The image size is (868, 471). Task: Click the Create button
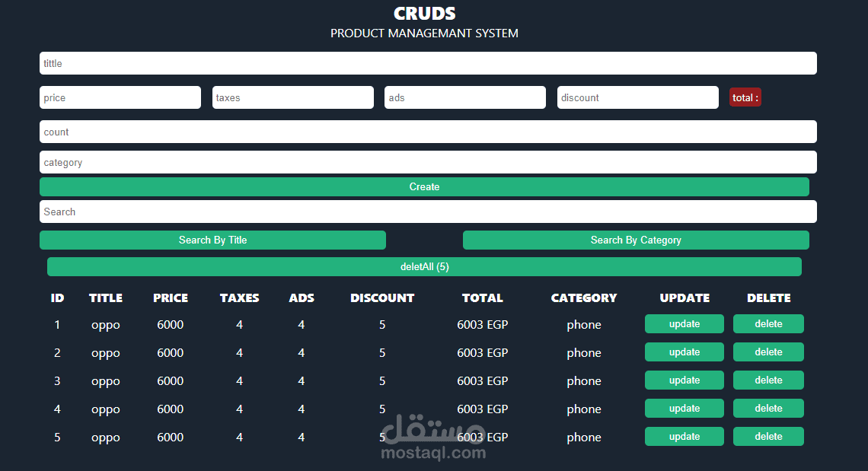pos(424,187)
